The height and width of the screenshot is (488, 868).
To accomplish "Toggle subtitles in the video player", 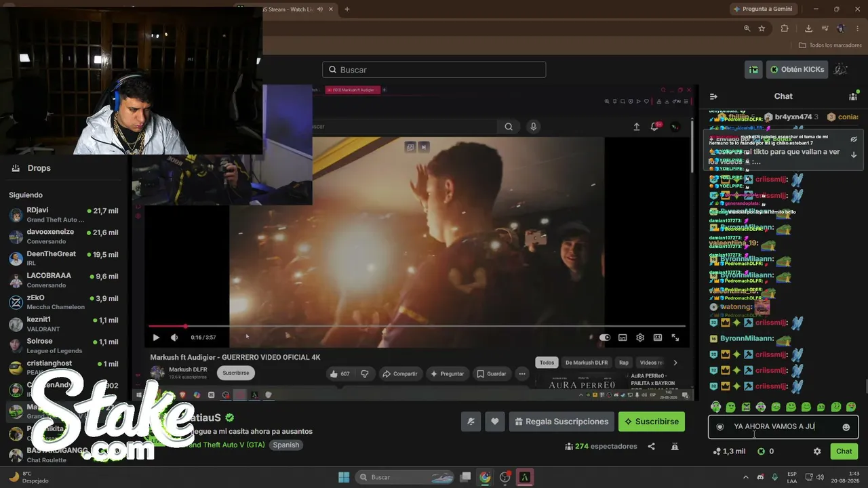I will coord(623,338).
